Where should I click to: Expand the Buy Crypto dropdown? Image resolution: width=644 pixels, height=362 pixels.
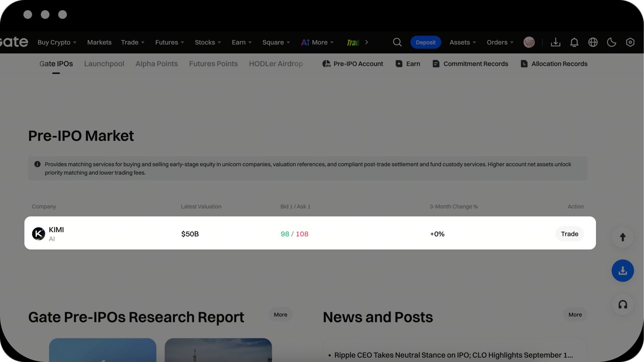[x=57, y=42]
